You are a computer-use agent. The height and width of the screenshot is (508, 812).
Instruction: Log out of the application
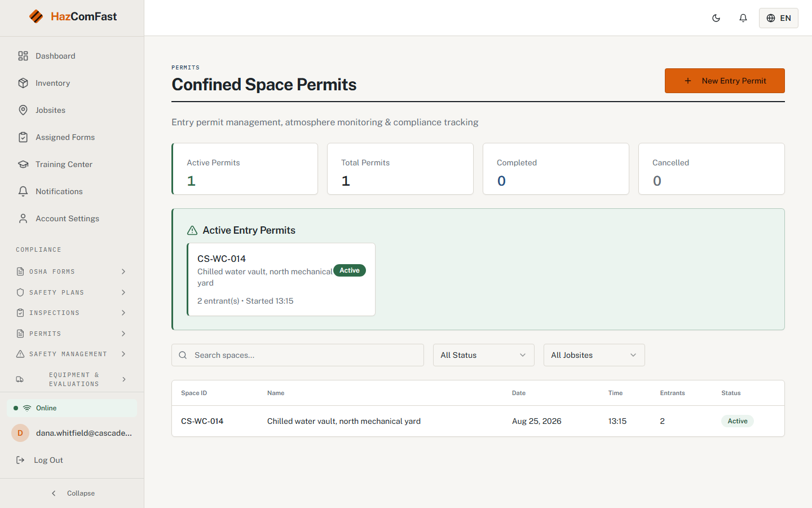coord(72,460)
